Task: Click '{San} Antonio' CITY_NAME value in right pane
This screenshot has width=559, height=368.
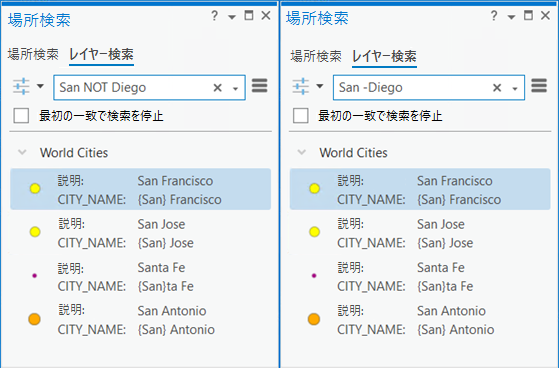Action: (456, 330)
